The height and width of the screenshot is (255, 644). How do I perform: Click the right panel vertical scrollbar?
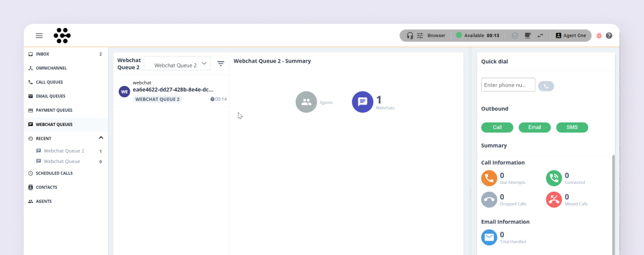tap(613, 203)
